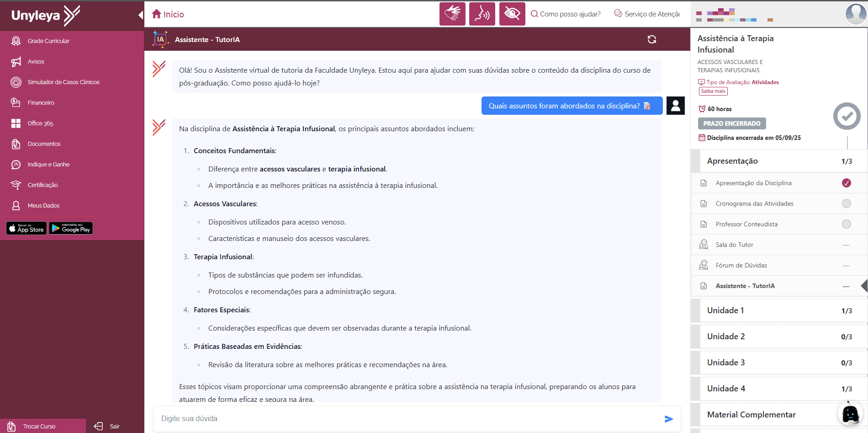Open Serviço de Atendimento chat link

point(647,14)
